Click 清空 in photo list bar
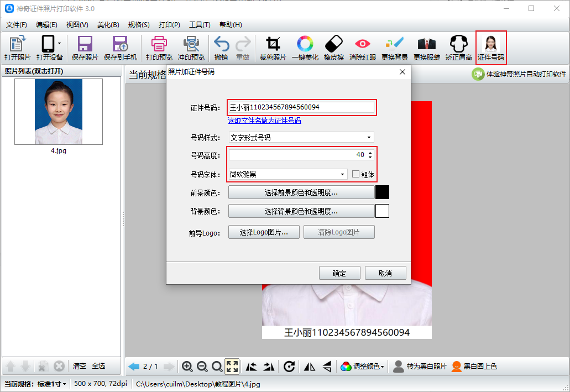570x392 pixels. coord(79,366)
